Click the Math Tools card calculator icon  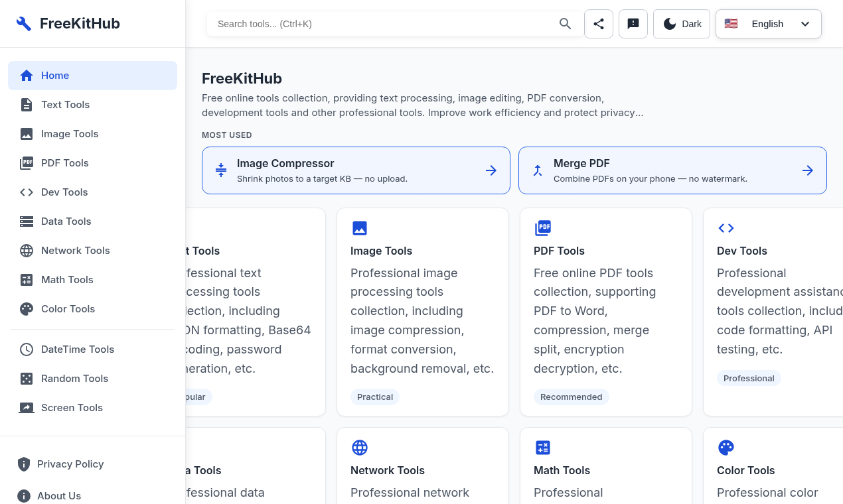[x=543, y=448]
